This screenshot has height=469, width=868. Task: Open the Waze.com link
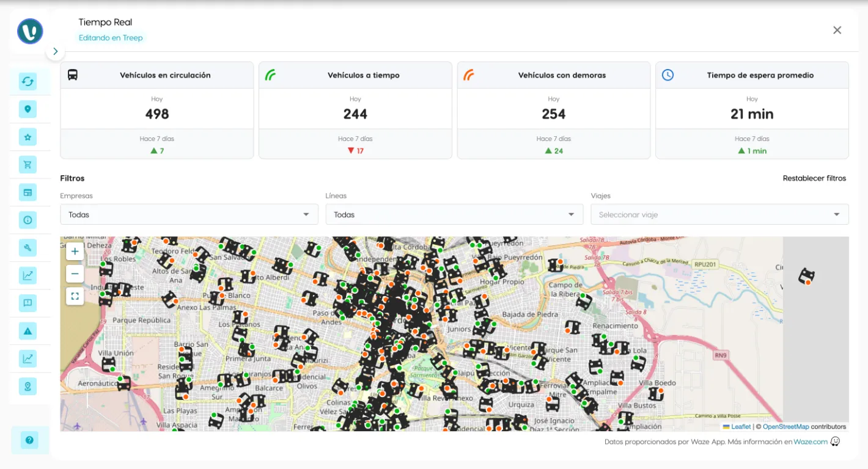coord(811,442)
